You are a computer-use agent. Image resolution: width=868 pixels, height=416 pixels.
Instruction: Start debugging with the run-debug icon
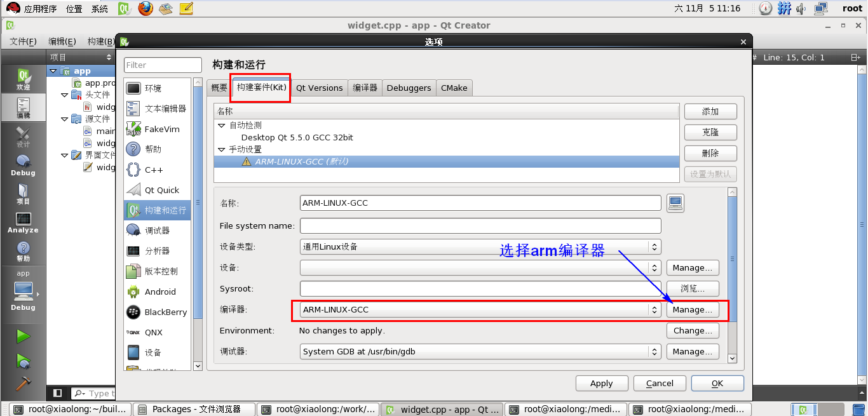click(23, 361)
